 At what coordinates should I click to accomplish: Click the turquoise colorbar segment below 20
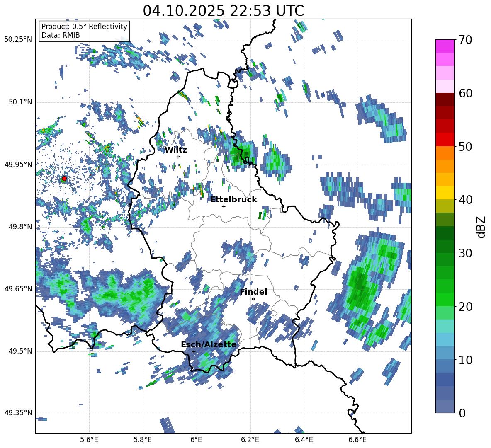tap(445, 326)
